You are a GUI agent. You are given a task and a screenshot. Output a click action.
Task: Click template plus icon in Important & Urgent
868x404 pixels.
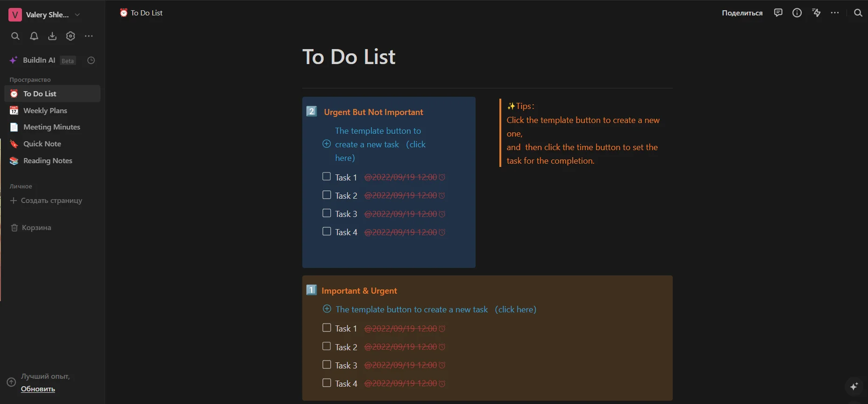point(327,309)
